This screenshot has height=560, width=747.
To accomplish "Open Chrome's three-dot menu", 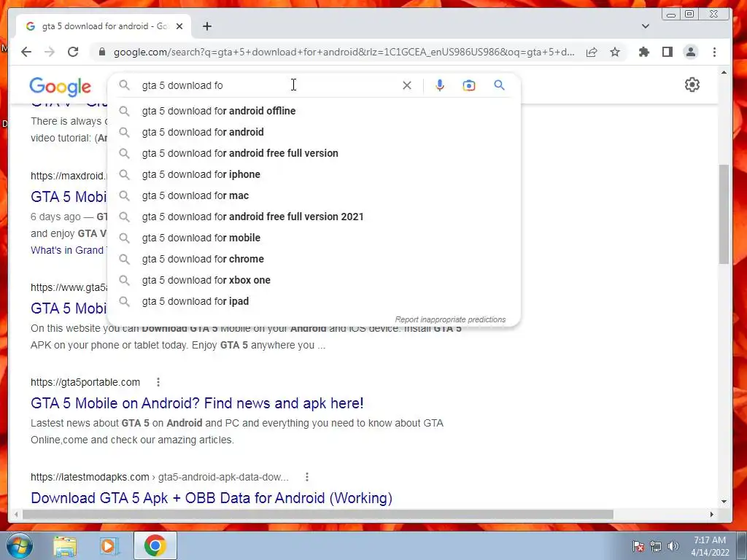I will (714, 52).
